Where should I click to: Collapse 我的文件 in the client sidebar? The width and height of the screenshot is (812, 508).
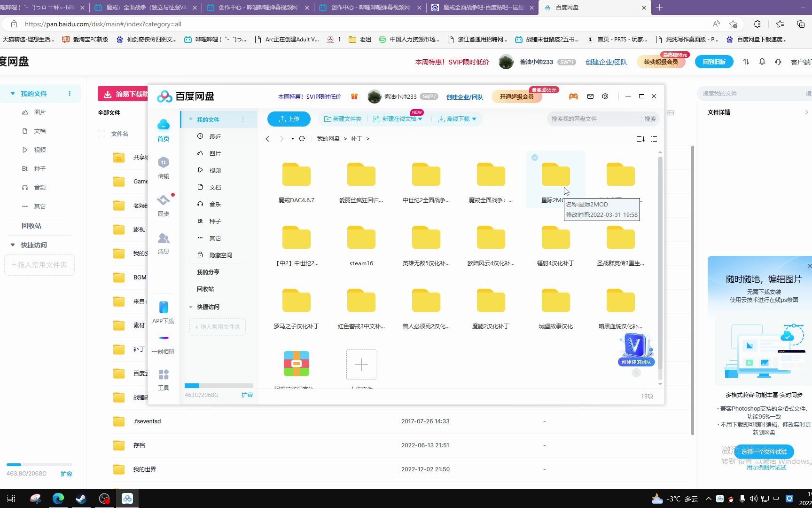[191, 119]
